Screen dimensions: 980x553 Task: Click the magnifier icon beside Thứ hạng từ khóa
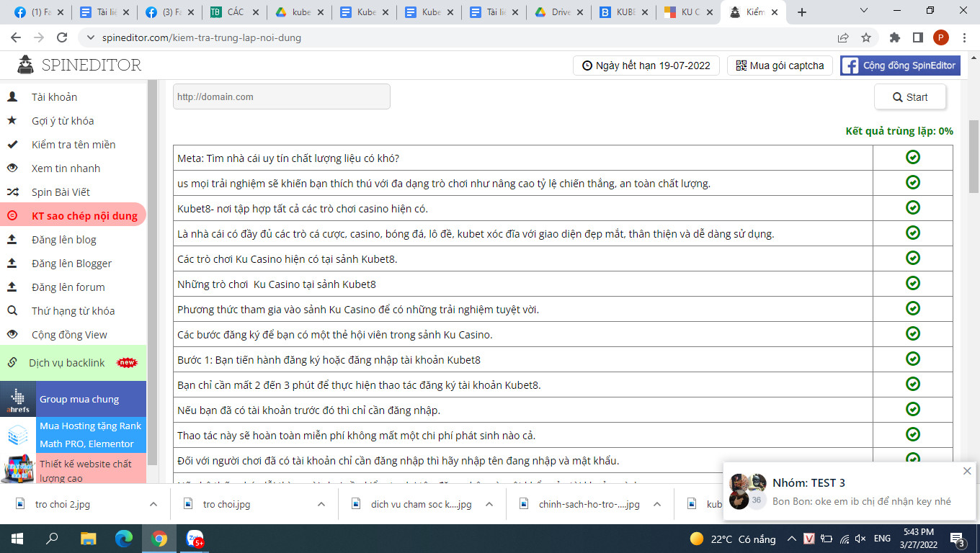(12, 310)
